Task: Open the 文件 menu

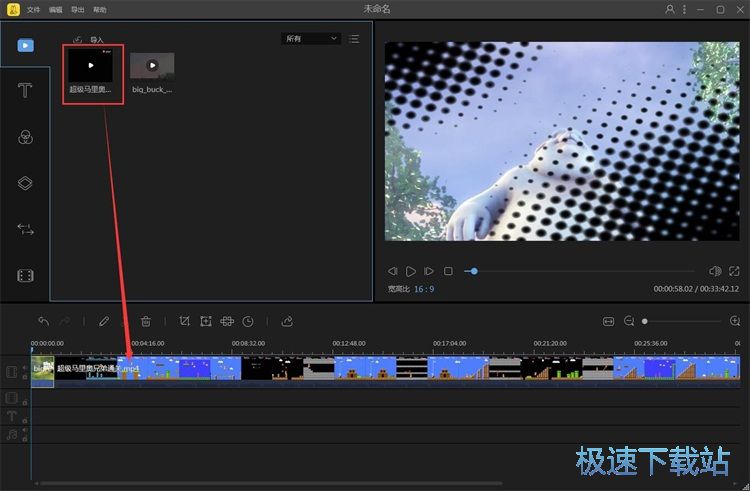Action: click(x=33, y=10)
